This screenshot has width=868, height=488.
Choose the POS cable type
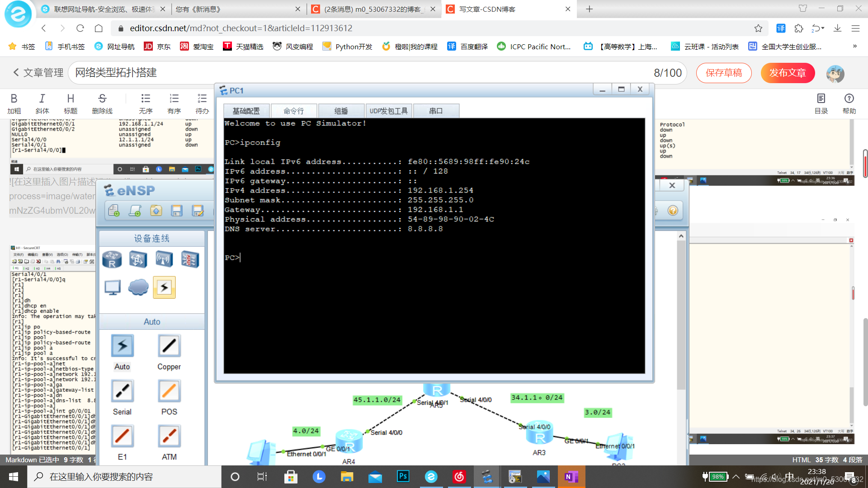tap(169, 391)
